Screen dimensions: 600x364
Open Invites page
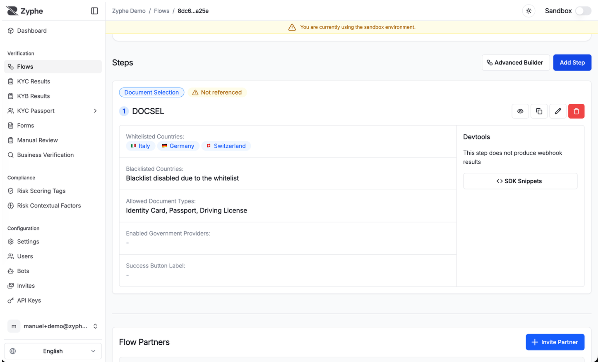[53, 286]
